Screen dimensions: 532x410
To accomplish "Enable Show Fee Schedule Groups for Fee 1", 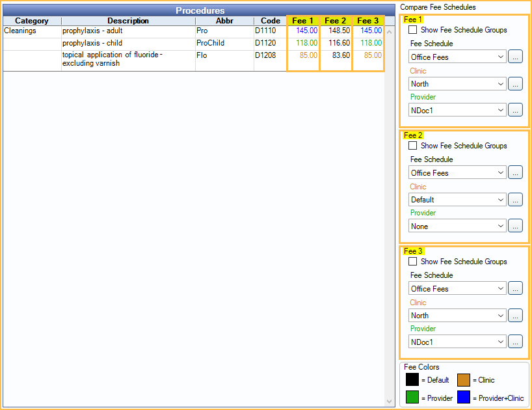I will (412, 30).
